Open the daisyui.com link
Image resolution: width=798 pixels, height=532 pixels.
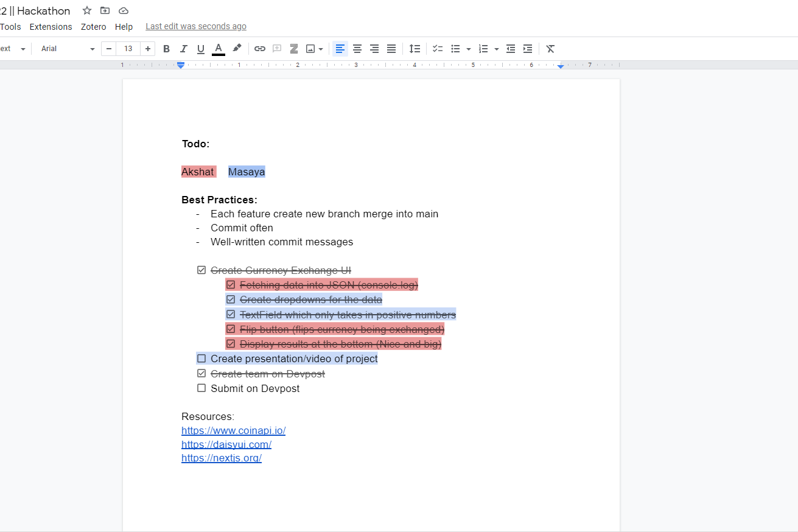tap(226, 444)
